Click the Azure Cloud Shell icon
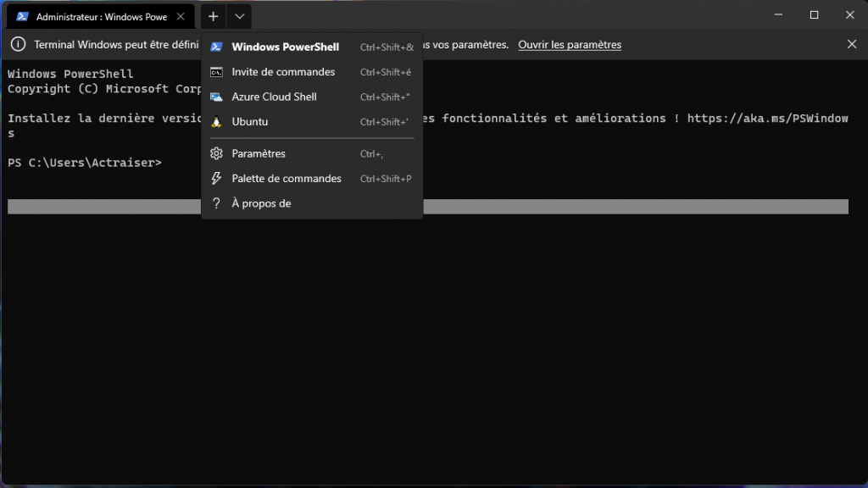The height and width of the screenshot is (488, 868). coord(216,97)
